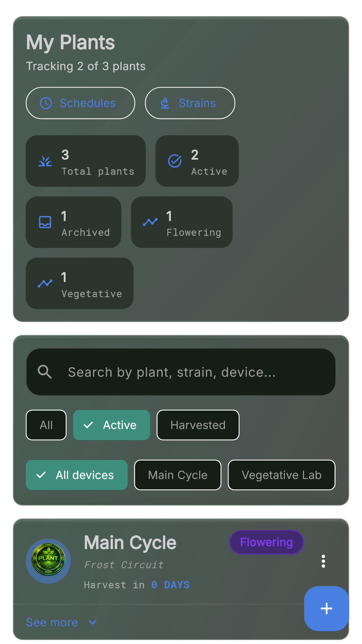Open the three-dot menu on Main Cycle
Image resolution: width=362 pixels, height=644 pixels.
323,561
